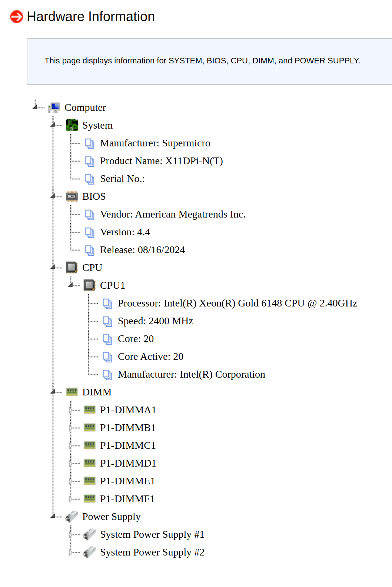Click the P1-DIMMF1 memory icon

[90, 498]
